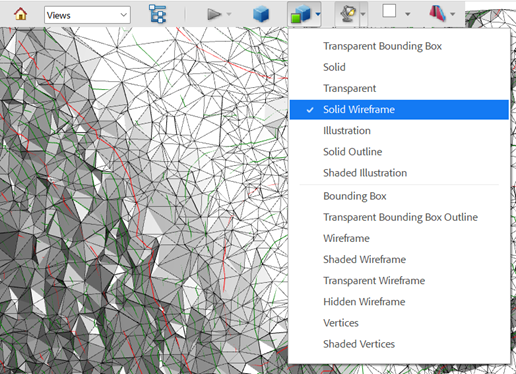Viewport: 516px width, 374px height.
Task: Switch to Hidden Wireframe mode
Action: [364, 302]
